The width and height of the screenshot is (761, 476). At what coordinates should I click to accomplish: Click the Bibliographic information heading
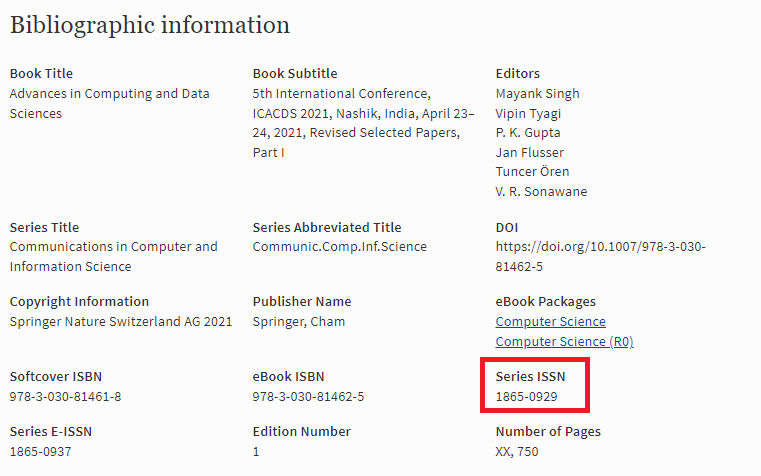(x=150, y=25)
